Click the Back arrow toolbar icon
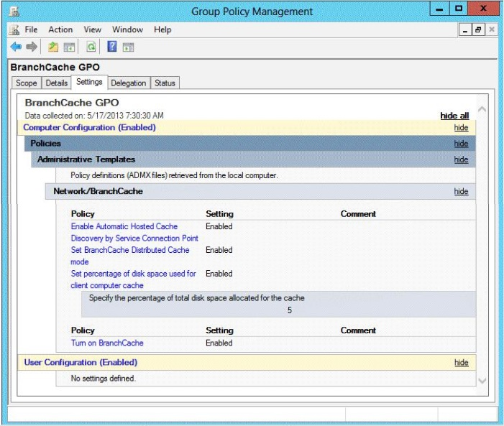This screenshot has width=504, height=426. coord(16,47)
